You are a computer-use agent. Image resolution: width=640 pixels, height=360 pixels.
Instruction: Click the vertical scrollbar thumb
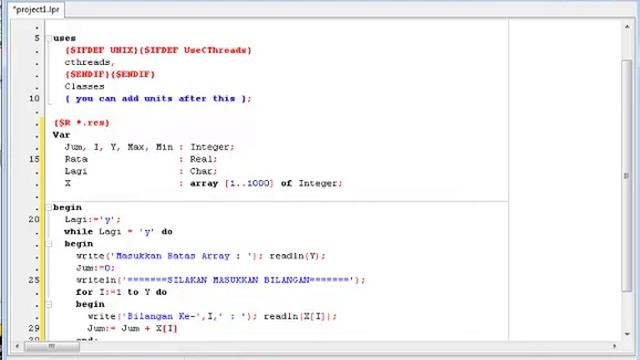click(x=627, y=176)
